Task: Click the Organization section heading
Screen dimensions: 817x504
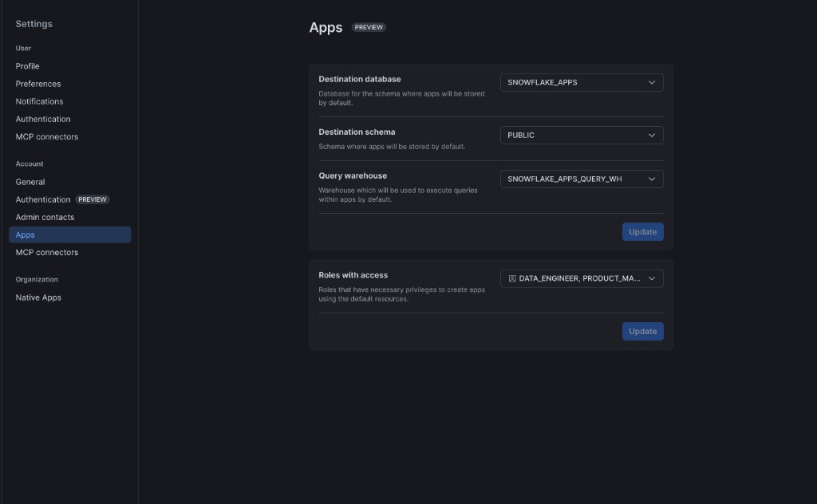Action: click(x=37, y=280)
